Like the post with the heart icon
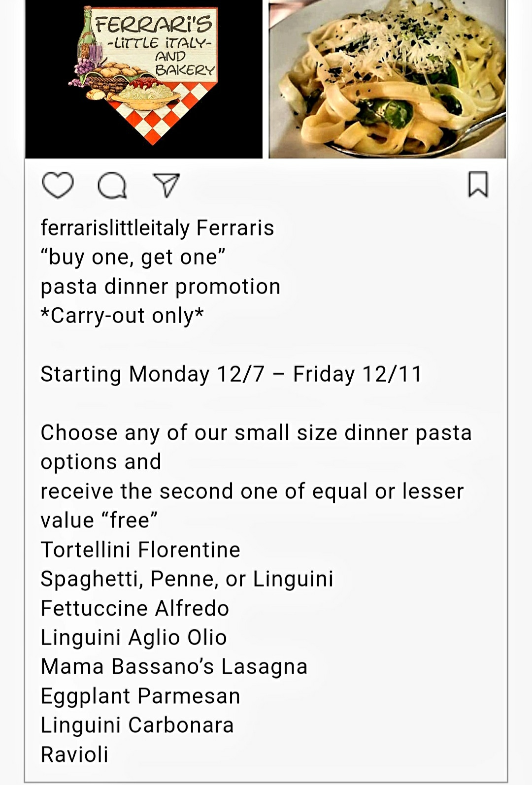Viewport: 532px width, 785px height. tap(58, 185)
